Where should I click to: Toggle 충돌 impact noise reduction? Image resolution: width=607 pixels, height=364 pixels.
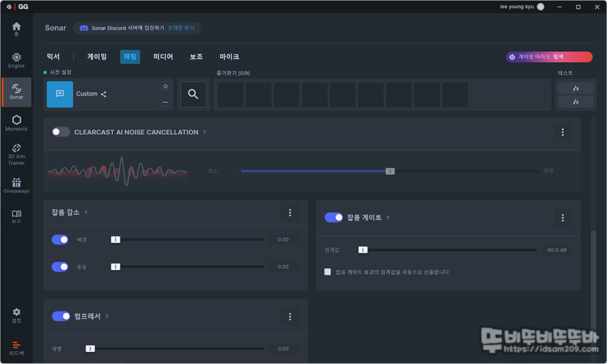pyautogui.click(x=60, y=266)
